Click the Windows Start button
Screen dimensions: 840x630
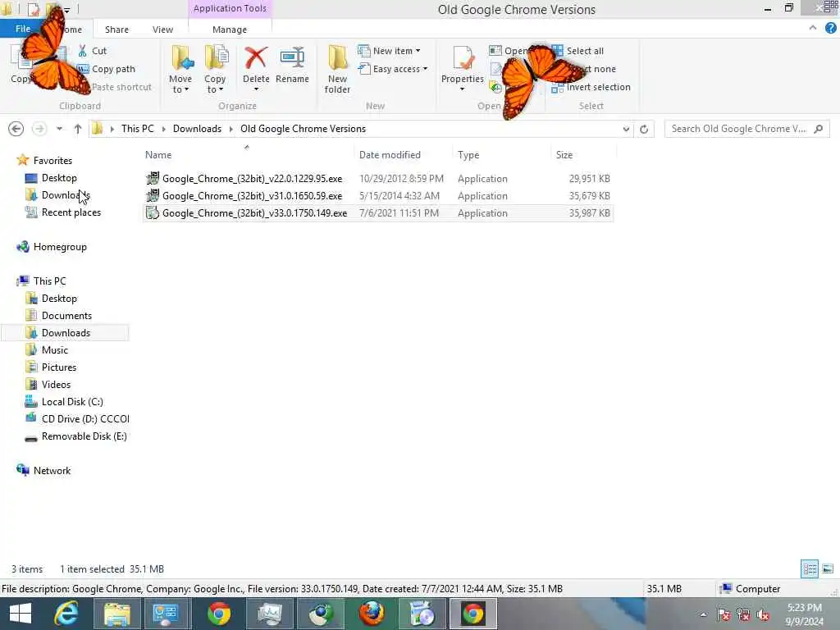[21, 614]
